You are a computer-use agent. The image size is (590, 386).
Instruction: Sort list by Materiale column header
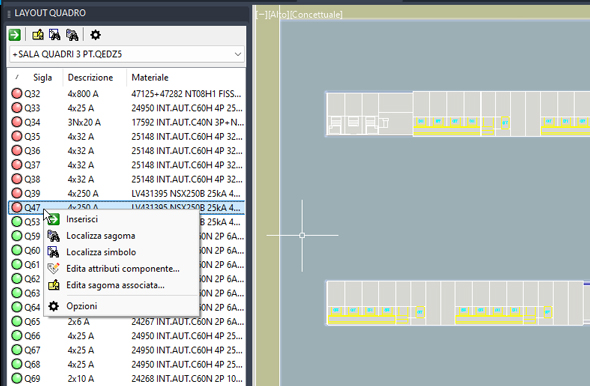(x=150, y=78)
